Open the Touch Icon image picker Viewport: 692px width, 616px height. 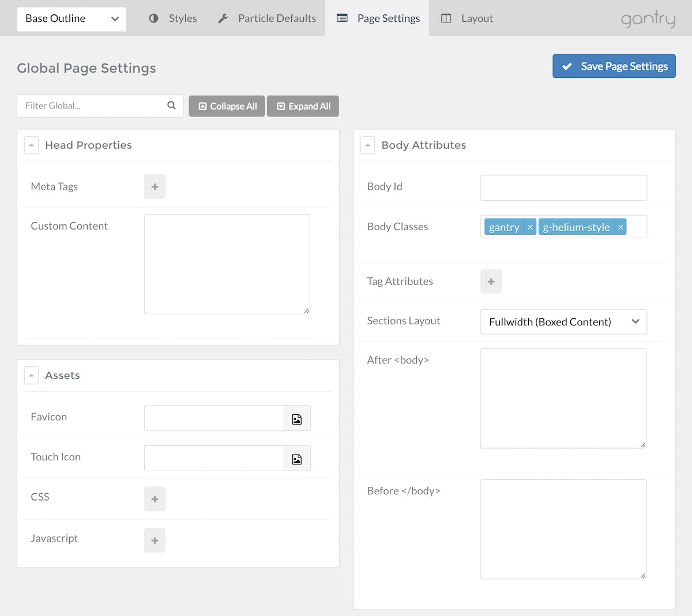tap(297, 459)
